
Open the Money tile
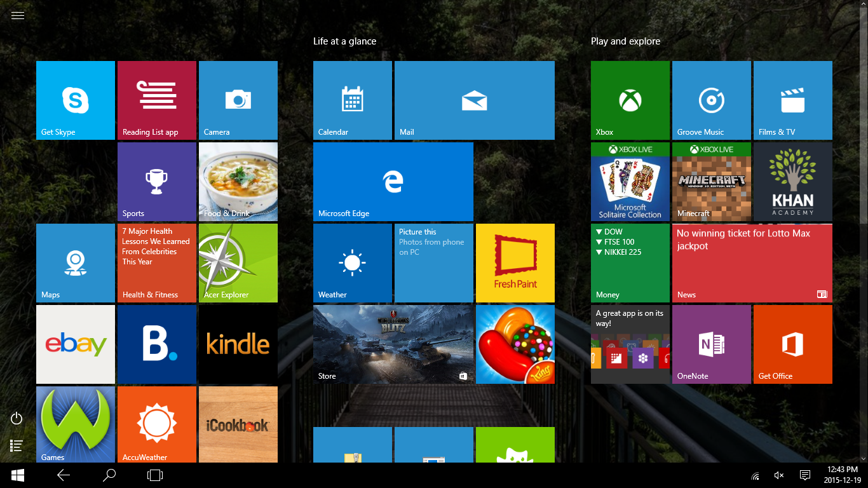[630, 263]
